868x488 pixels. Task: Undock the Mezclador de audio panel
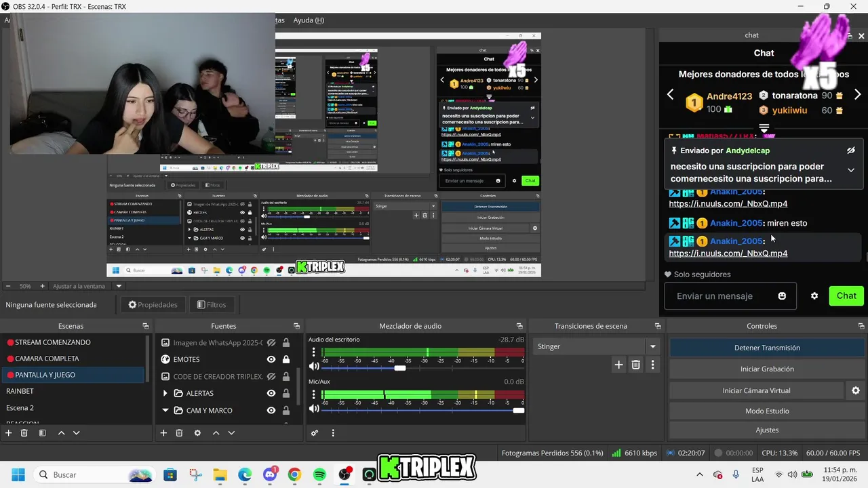pyautogui.click(x=519, y=326)
